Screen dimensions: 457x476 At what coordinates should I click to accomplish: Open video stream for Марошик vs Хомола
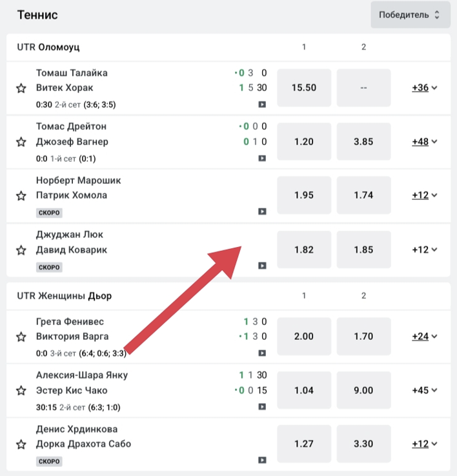(262, 211)
